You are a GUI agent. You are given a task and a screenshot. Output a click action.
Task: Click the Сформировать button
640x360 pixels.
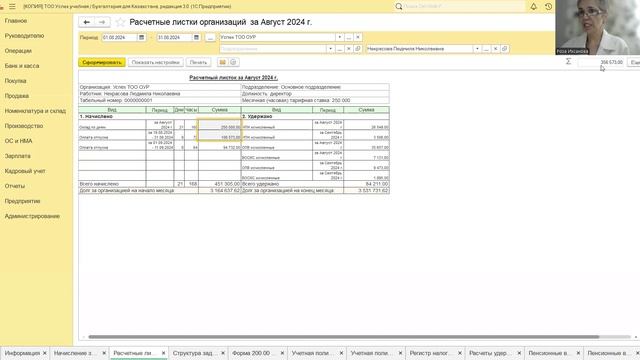102,62
